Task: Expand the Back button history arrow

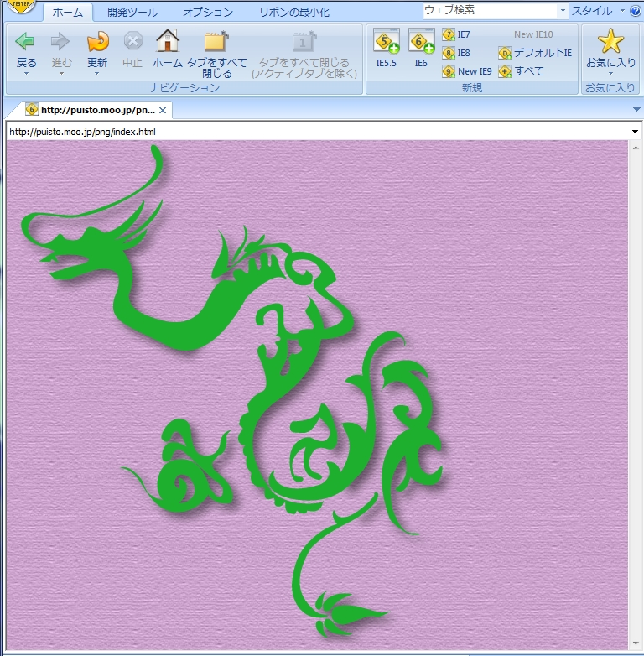Action: click(26, 74)
